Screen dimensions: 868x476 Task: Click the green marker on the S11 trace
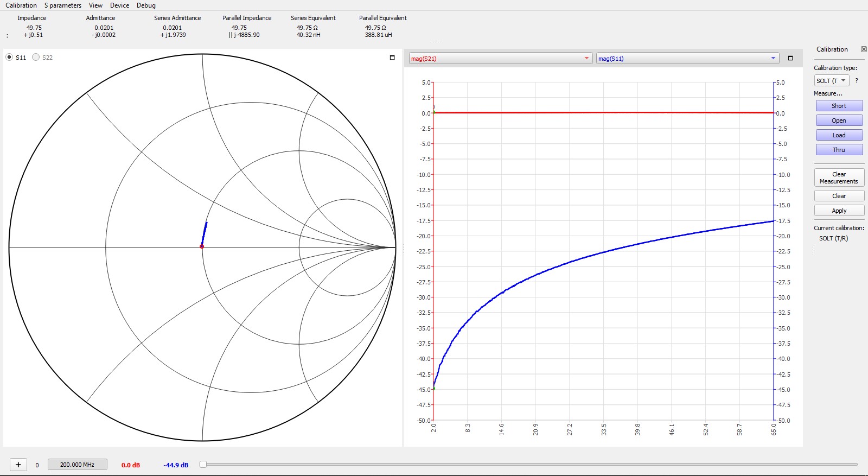433,388
